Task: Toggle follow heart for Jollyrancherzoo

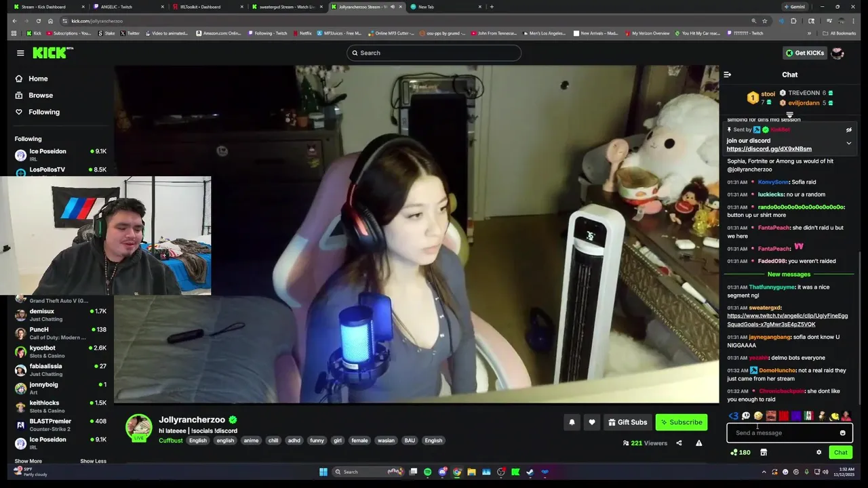Action: [x=591, y=422]
